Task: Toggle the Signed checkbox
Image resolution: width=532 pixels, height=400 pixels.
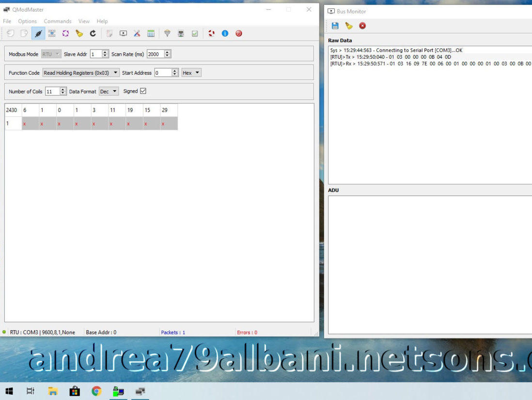Action: click(143, 91)
